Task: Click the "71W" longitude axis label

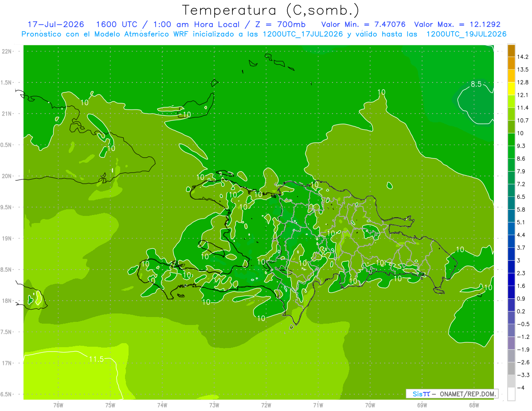Action: (x=318, y=405)
